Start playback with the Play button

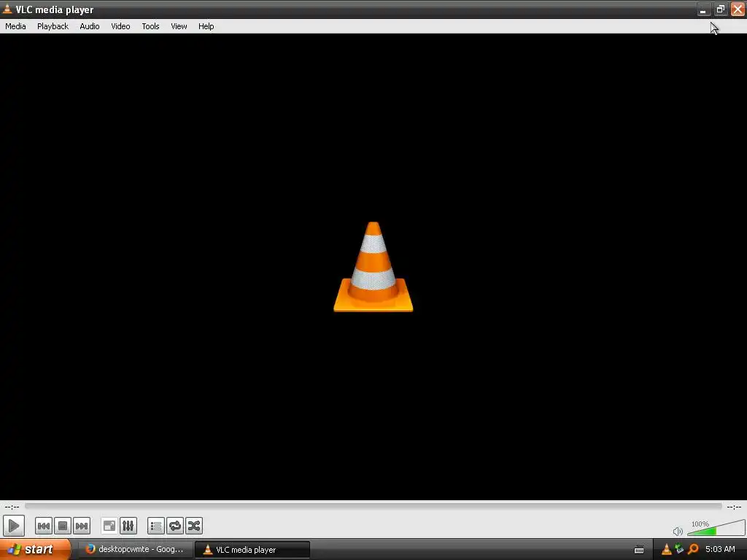pos(13,526)
